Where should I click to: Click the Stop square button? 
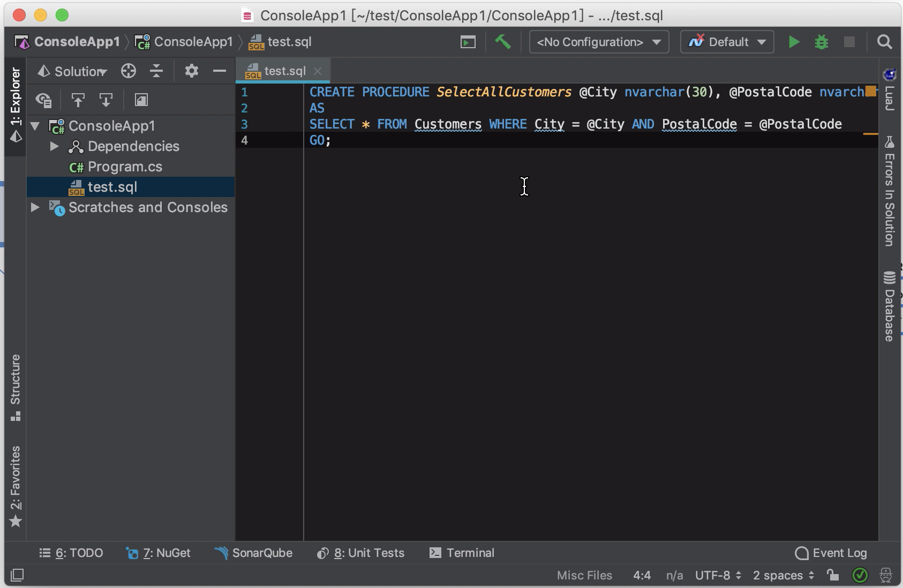click(849, 42)
